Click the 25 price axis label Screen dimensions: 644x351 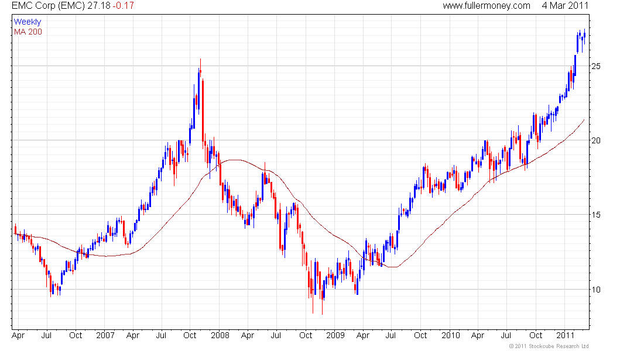click(595, 66)
